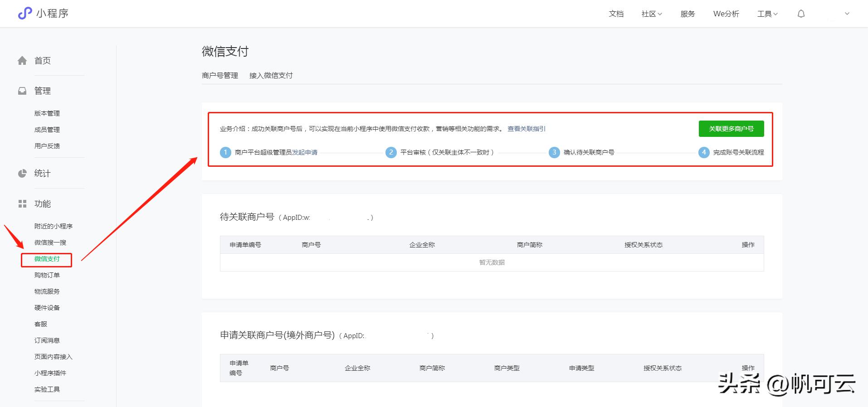The height and width of the screenshot is (407, 868).
Task: Open 成员管理 in the sidebar
Action: click(x=47, y=130)
